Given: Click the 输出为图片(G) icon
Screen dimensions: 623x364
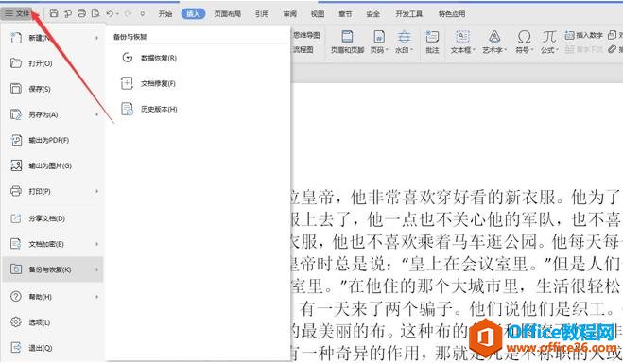Looking at the screenshot, I should point(16,165).
